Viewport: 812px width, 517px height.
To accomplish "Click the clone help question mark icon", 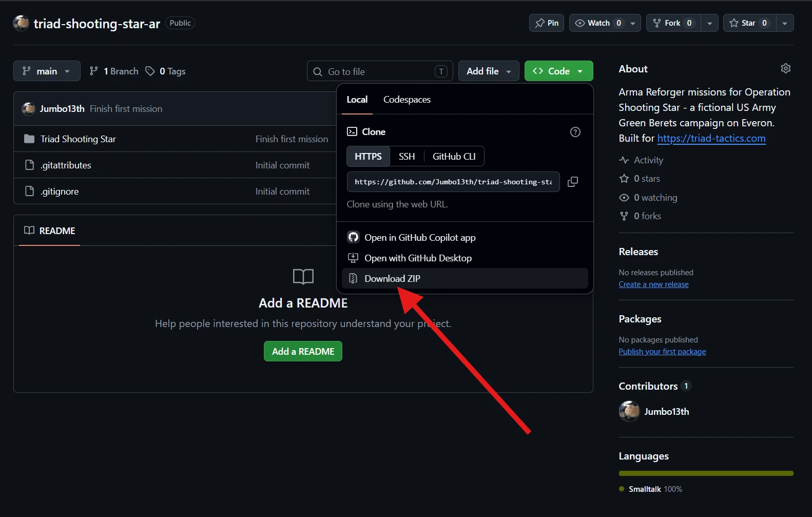I will click(x=575, y=132).
